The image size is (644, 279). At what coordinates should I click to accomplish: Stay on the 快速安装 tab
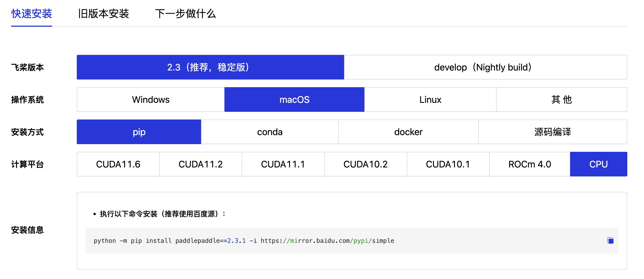point(31,14)
